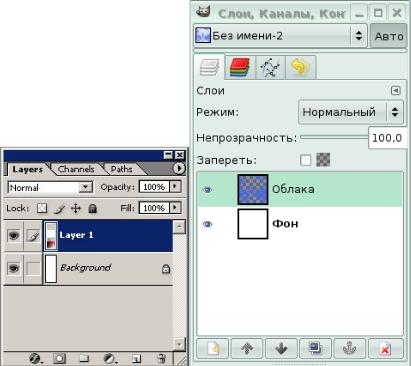Raise layer with GIMP up arrow

[x=247, y=349]
